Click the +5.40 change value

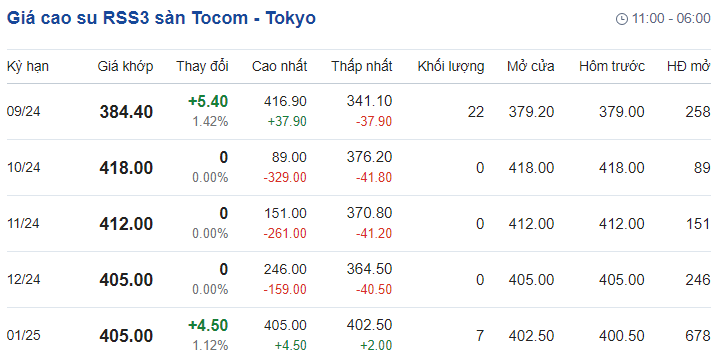tap(208, 101)
